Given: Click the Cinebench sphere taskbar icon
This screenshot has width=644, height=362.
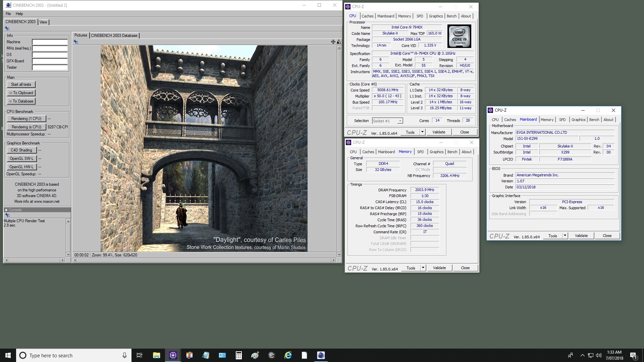Looking at the screenshot, I should 321,355.
